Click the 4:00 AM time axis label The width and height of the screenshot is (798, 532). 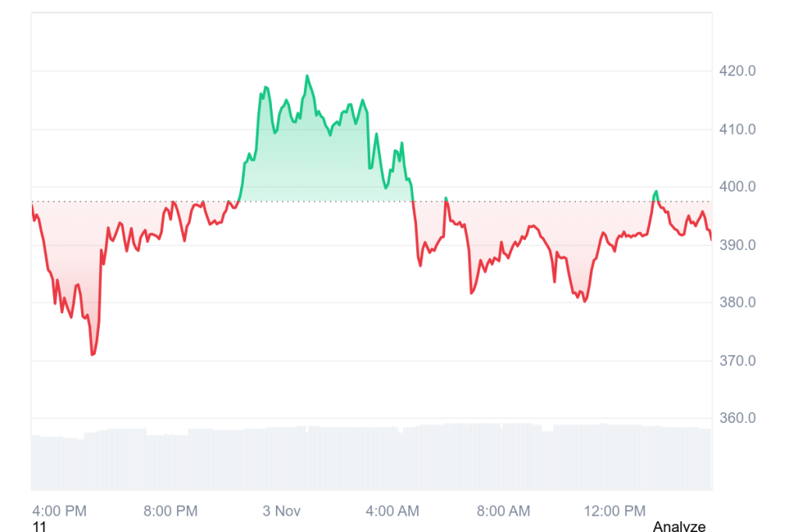pyautogui.click(x=392, y=511)
